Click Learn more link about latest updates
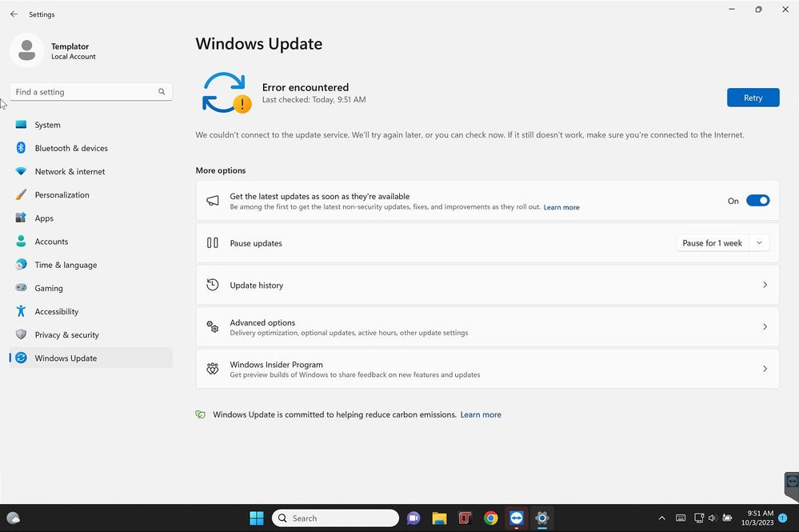Viewport: 799px width, 532px height. tap(561, 207)
